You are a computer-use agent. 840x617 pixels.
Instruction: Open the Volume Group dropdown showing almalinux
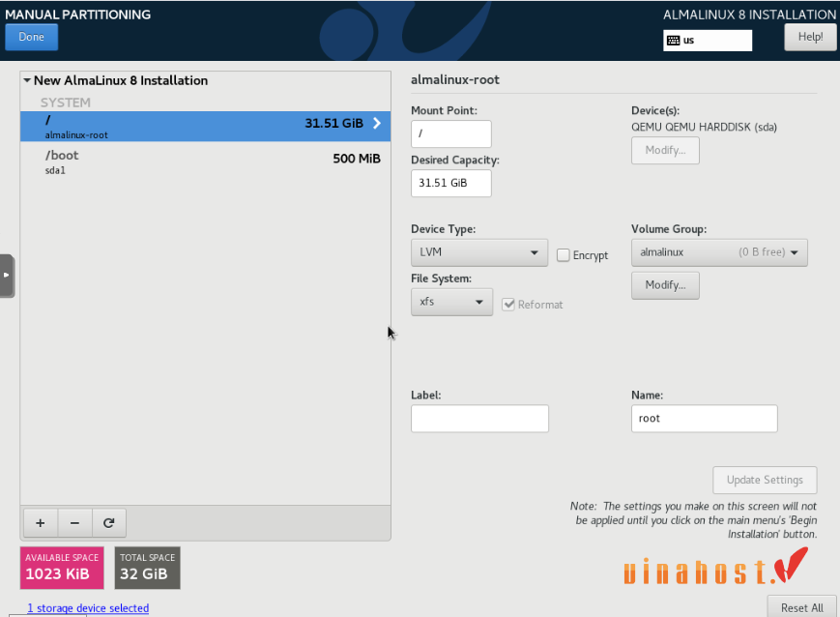point(719,252)
